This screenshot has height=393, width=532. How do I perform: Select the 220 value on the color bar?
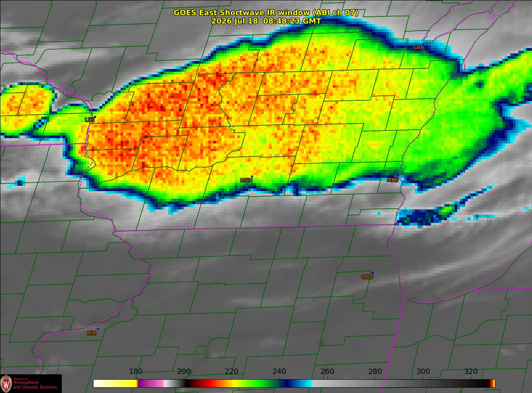coord(232,371)
